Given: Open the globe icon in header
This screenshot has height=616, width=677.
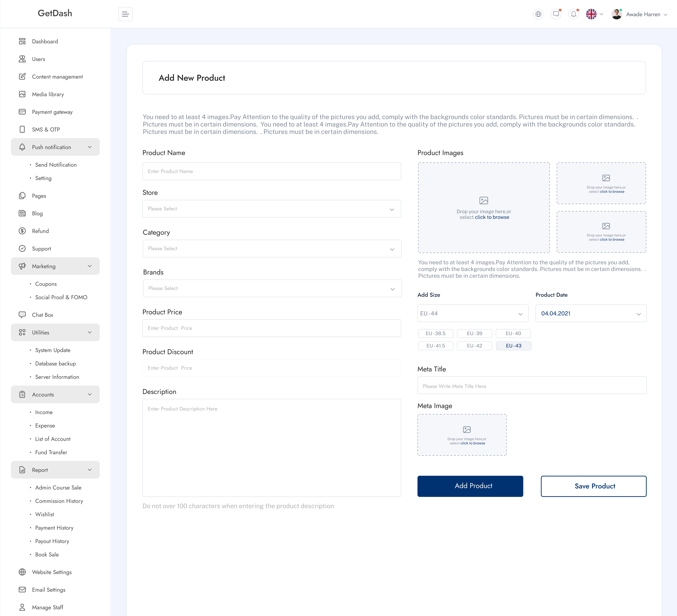Looking at the screenshot, I should pyautogui.click(x=538, y=14).
